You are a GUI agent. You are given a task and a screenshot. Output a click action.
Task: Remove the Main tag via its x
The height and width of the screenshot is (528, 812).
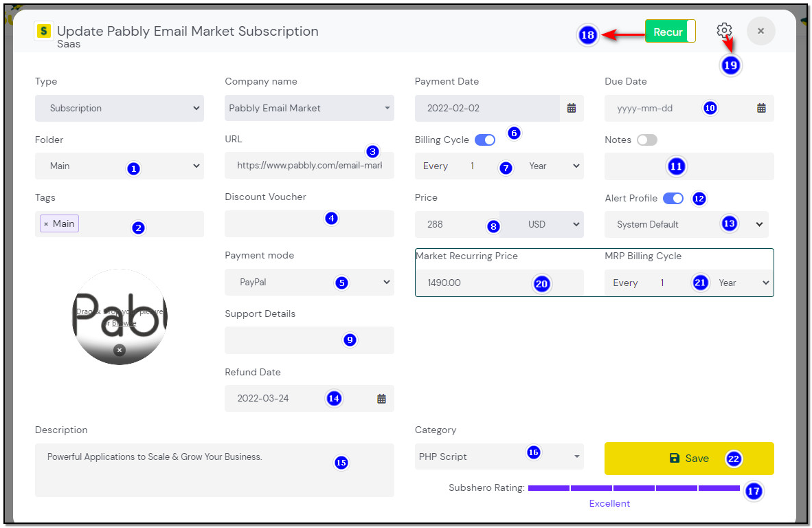pos(46,224)
